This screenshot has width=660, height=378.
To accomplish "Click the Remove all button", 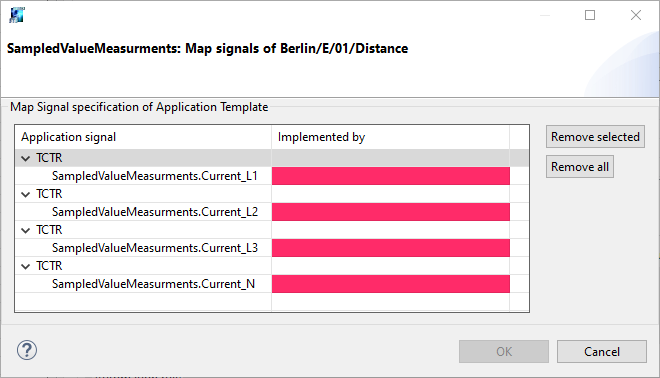I will (x=580, y=167).
